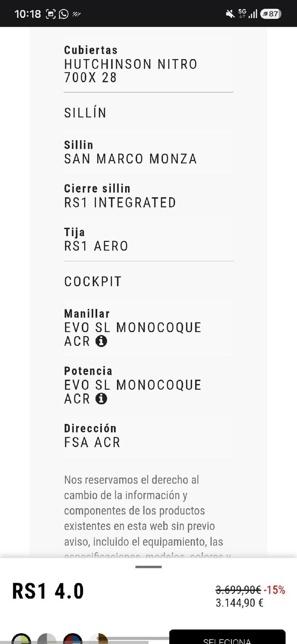The height and width of the screenshot is (644, 297).
Task: Tap the battery indicator showing 87
Action: coord(271,14)
